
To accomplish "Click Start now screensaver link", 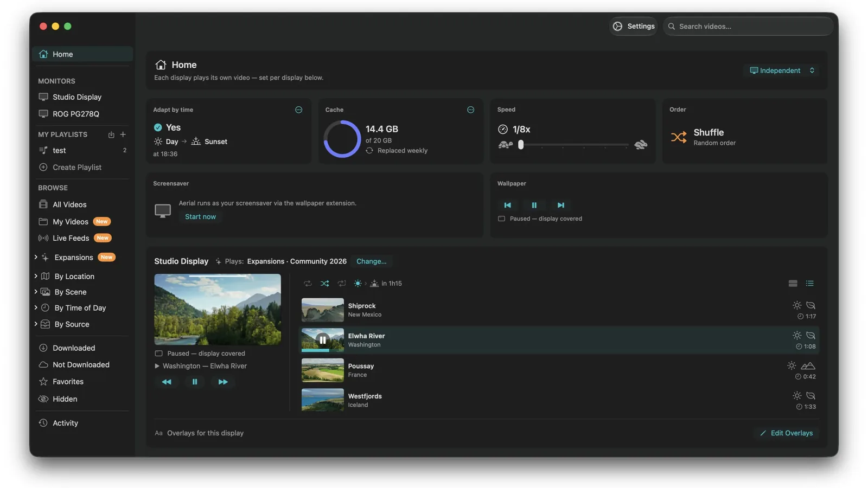I will (200, 217).
